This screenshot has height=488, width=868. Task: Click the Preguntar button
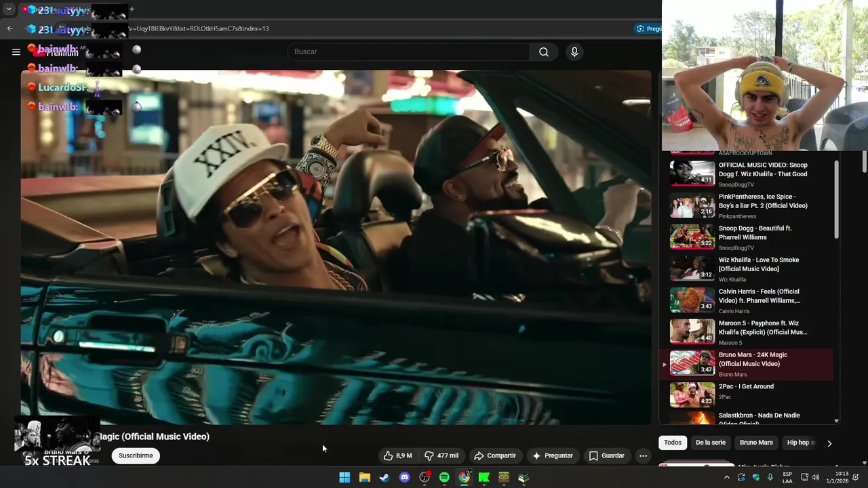click(x=553, y=455)
